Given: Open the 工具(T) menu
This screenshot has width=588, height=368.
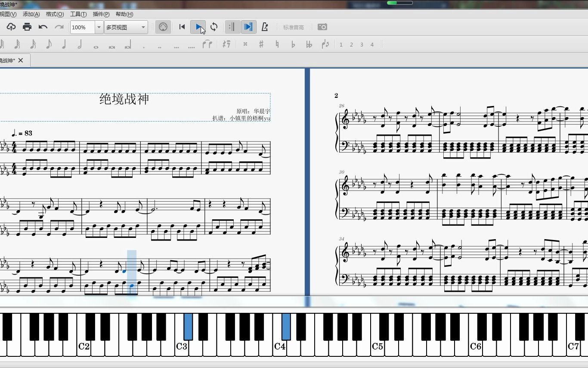Looking at the screenshot, I should tap(78, 14).
